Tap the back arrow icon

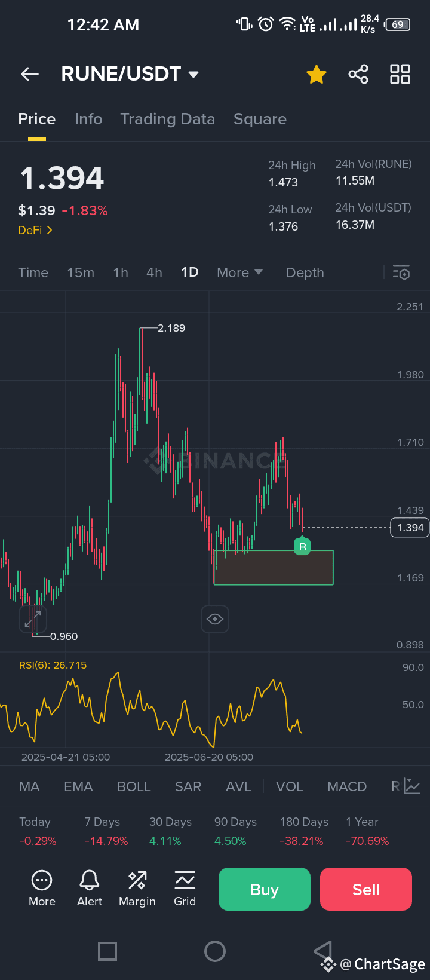(x=30, y=74)
